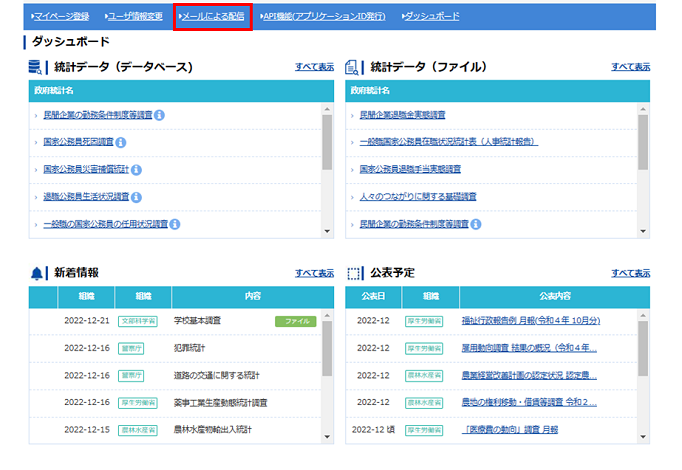The image size is (682, 470).
Task: Click 警察庁 tag on 犯罪統計 row
Action: click(x=131, y=349)
